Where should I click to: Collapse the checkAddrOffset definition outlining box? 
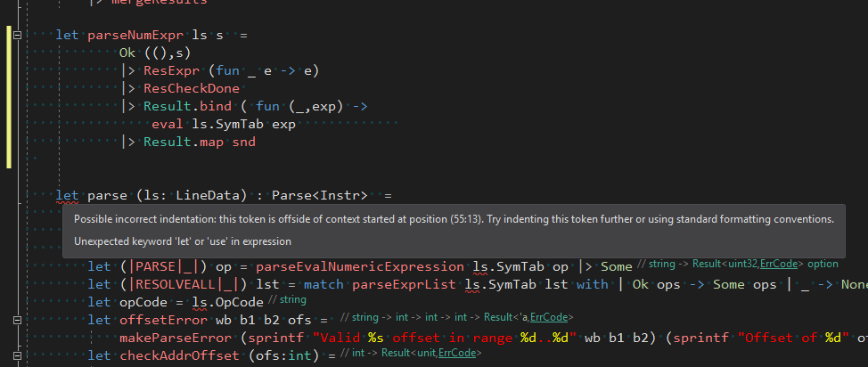coord(17,355)
